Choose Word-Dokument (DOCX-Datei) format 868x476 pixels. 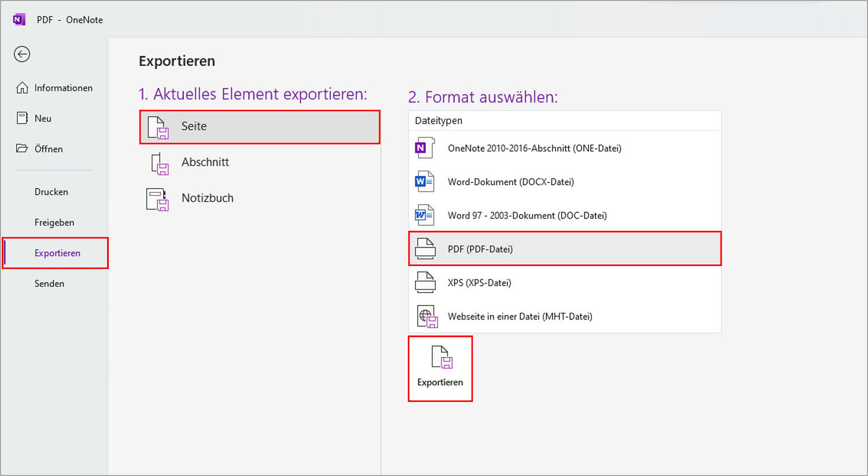[565, 182]
